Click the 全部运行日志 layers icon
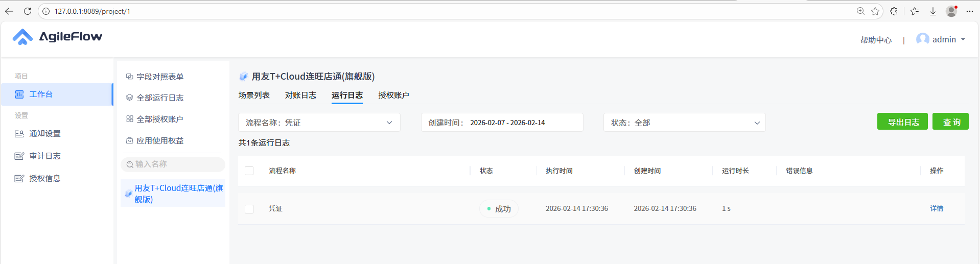The height and width of the screenshot is (264, 980). tap(129, 98)
